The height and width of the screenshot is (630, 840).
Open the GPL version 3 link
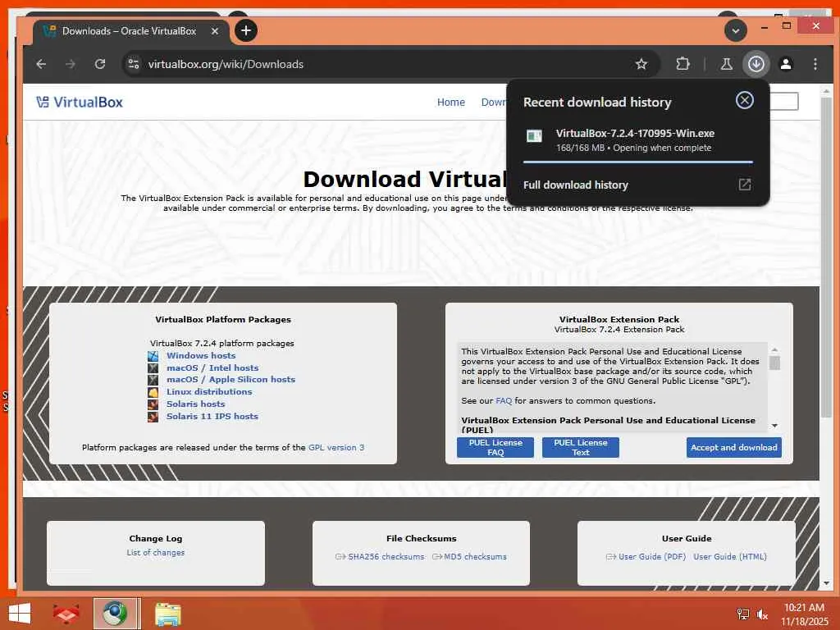click(x=336, y=447)
